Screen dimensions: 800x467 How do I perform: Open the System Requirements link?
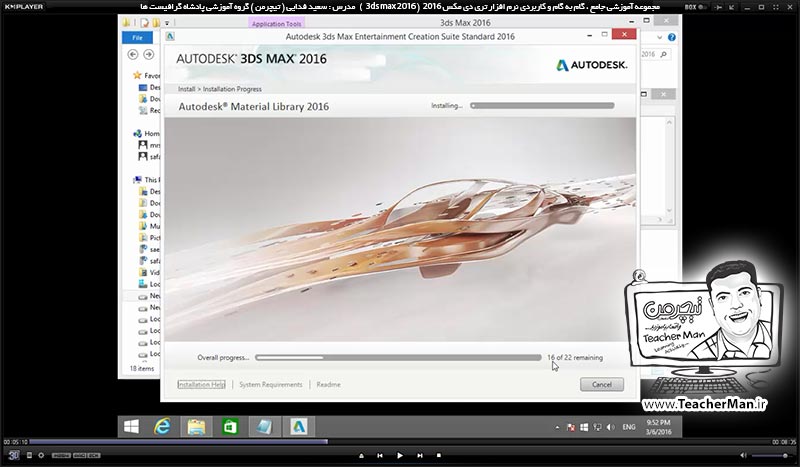[x=270, y=384]
